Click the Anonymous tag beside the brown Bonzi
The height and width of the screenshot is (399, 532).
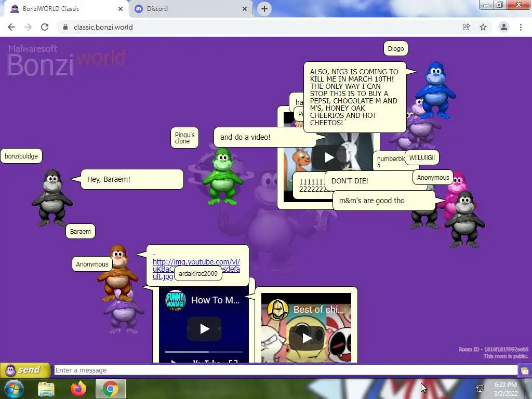point(92,264)
